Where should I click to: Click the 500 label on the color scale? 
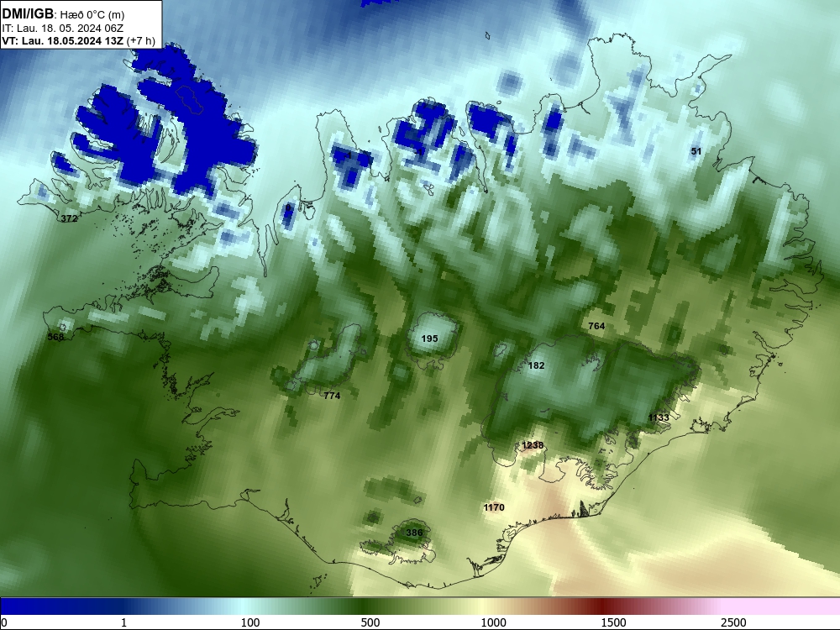(370, 622)
